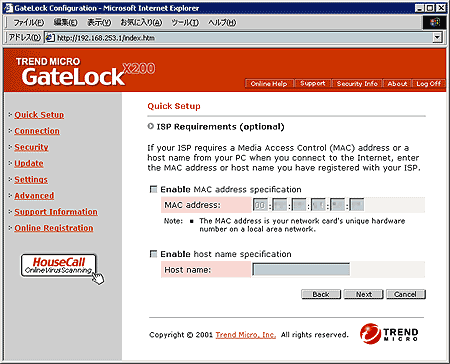This screenshot has height=364, width=450.
Task: Open the Update sidebar link
Action: 29,163
